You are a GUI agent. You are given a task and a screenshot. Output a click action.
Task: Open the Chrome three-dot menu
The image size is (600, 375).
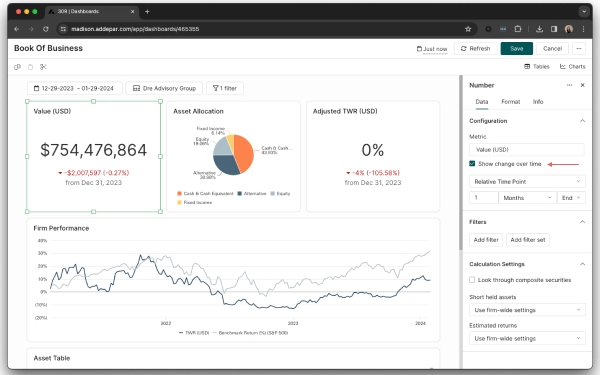coord(583,29)
